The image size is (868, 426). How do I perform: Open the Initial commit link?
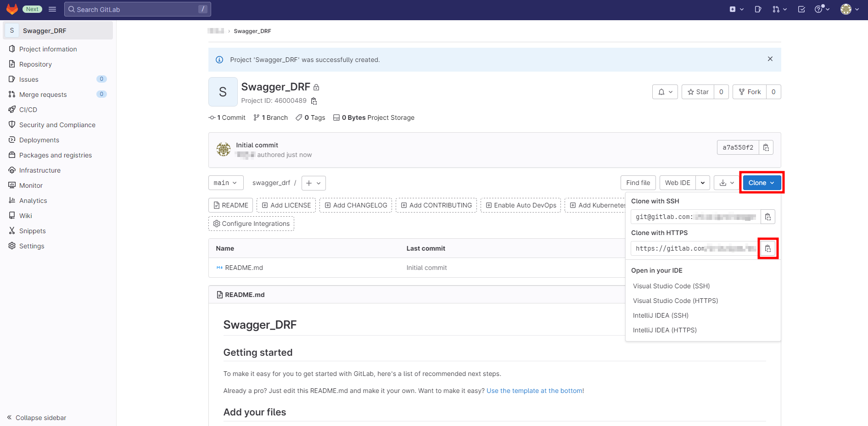(x=257, y=145)
